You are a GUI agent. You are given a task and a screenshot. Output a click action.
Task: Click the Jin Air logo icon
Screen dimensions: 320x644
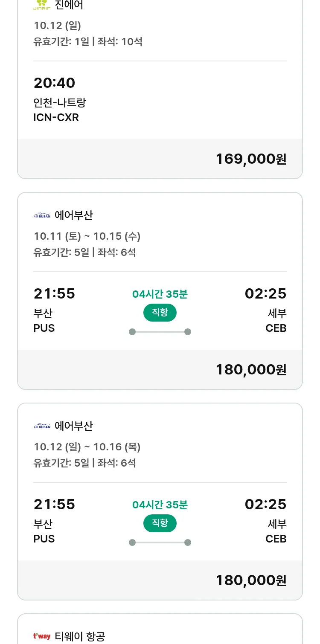click(42, 4)
